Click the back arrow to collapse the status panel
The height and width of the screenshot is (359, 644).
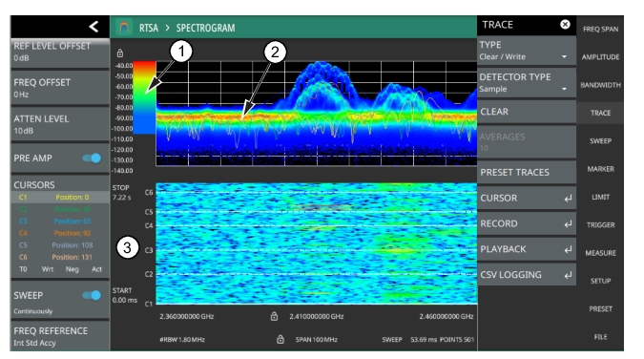coord(93,27)
